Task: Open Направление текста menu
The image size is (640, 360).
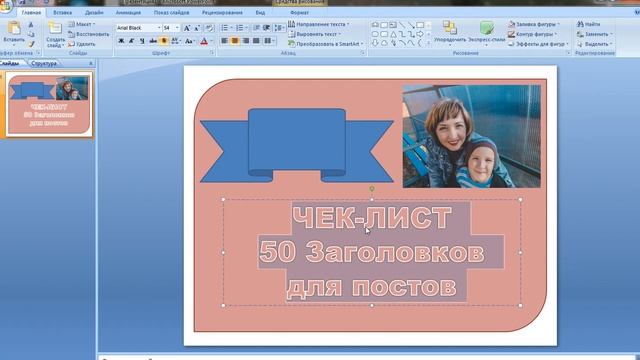Action: click(x=318, y=24)
